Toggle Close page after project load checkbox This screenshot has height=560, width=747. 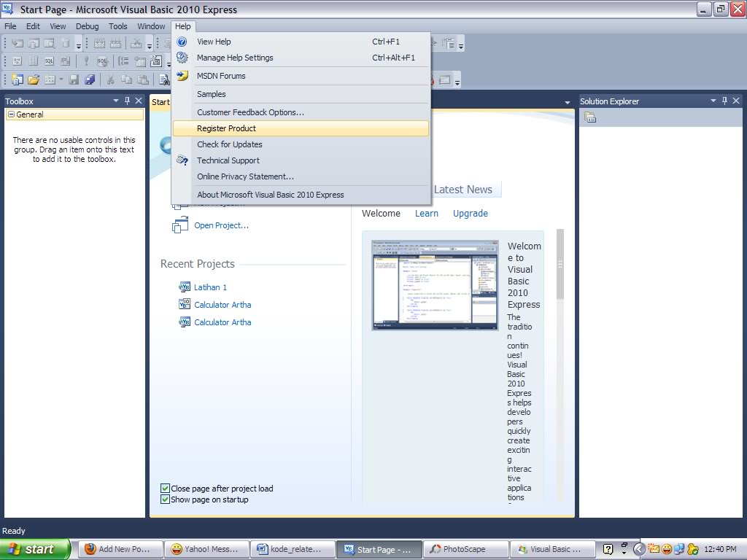165,488
